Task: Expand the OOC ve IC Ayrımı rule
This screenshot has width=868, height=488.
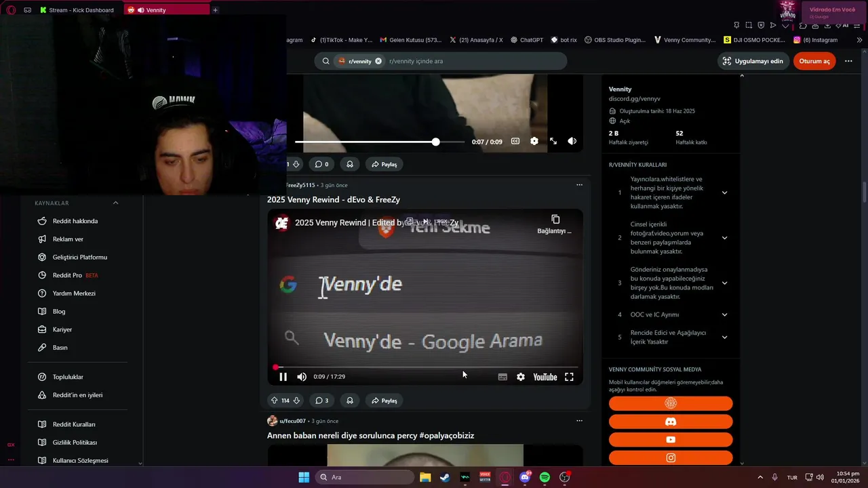Action: click(x=724, y=314)
